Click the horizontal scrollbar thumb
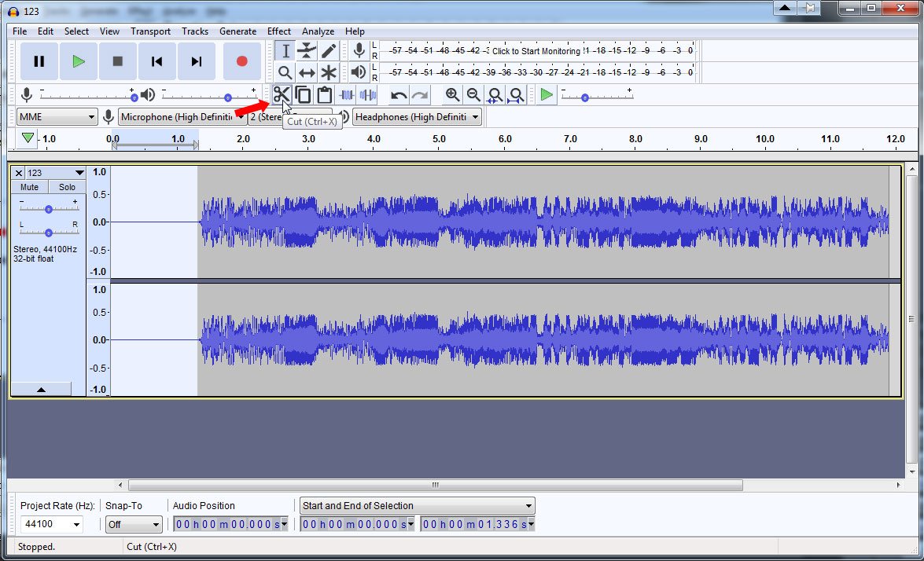The width and height of the screenshot is (924, 561). 435,485
